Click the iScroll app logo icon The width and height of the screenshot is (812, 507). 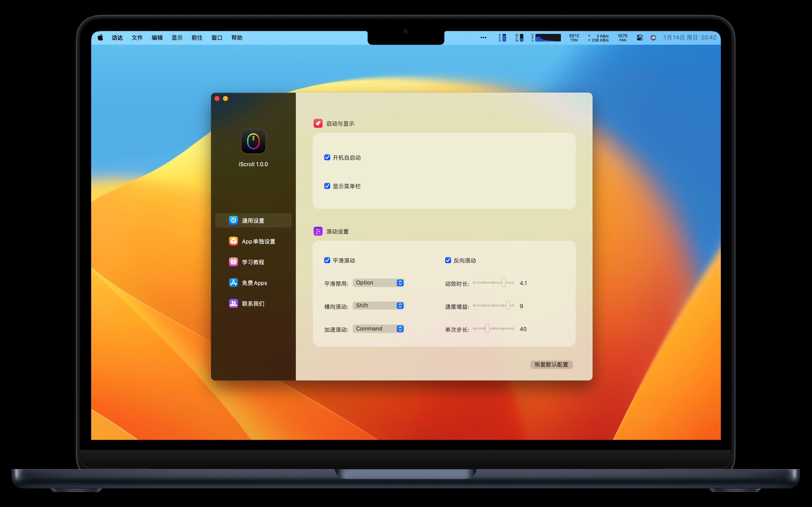pyautogui.click(x=253, y=141)
